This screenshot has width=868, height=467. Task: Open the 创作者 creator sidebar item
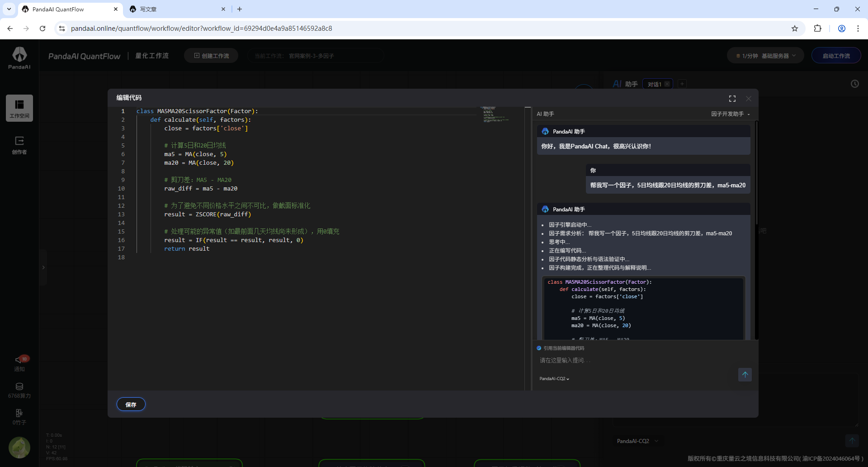point(19,145)
